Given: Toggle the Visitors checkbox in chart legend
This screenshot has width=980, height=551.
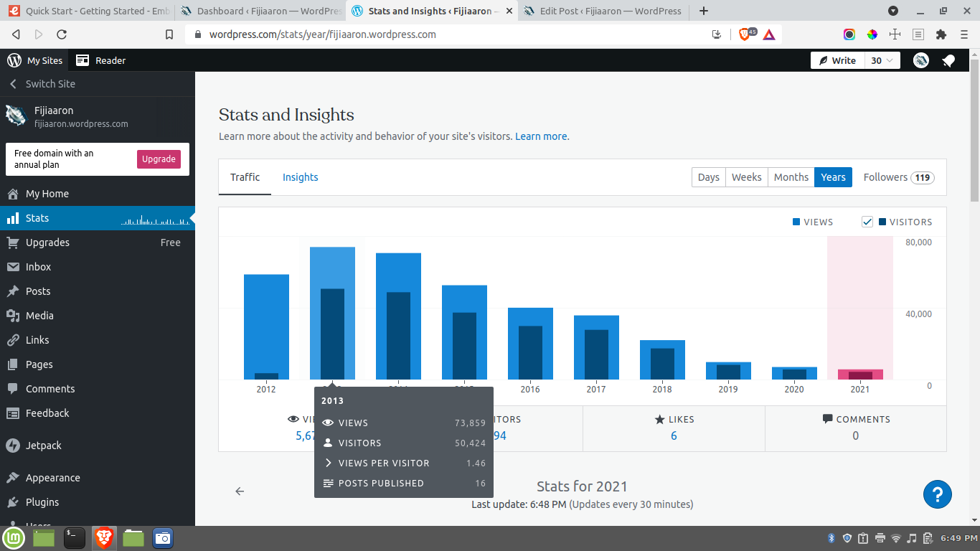Looking at the screenshot, I should click(867, 222).
